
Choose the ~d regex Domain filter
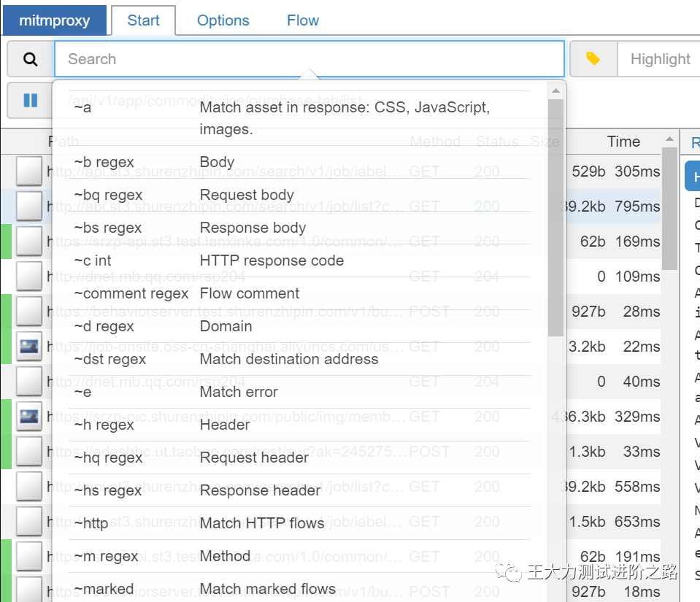[x=299, y=326]
